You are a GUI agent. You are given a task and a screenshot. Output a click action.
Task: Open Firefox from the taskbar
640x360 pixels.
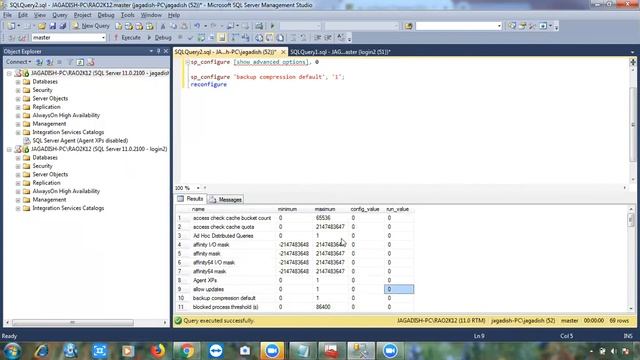pos(157,351)
